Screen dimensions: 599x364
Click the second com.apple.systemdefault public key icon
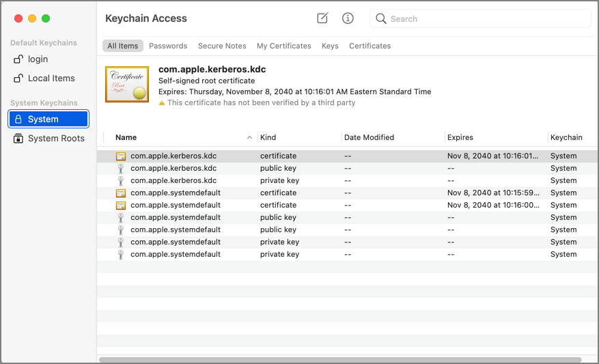121,229
